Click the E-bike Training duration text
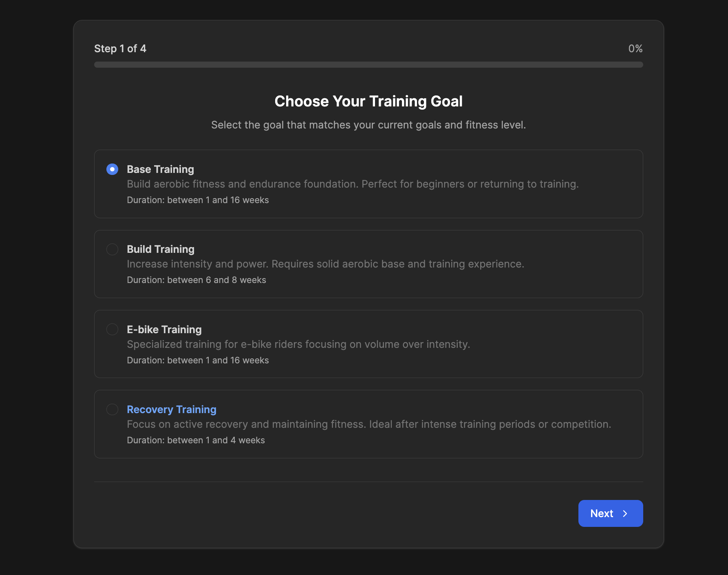This screenshot has height=575, width=728. pyautogui.click(x=198, y=360)
